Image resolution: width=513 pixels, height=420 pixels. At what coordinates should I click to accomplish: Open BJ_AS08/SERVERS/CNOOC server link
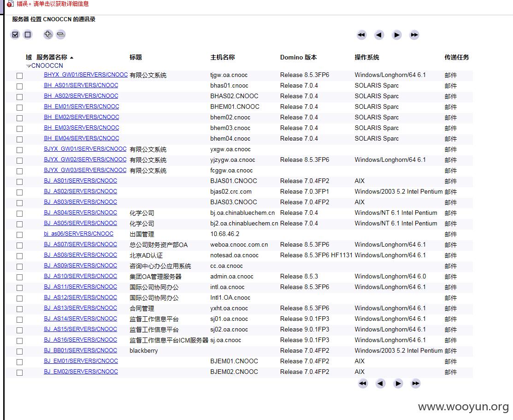[x=81, y=254]
